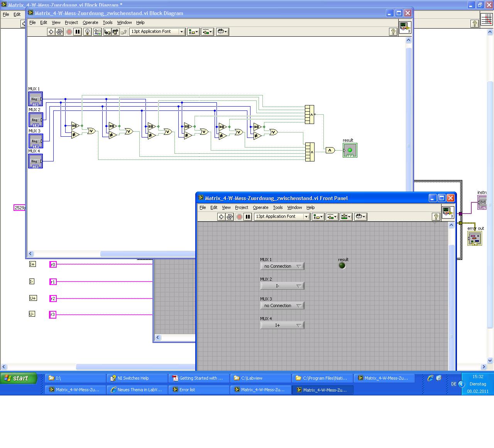Open the Reorder dropdown in Block Diagram toolbar
Image resolution: width=494 pixels, height=448 pixels.
222,32
